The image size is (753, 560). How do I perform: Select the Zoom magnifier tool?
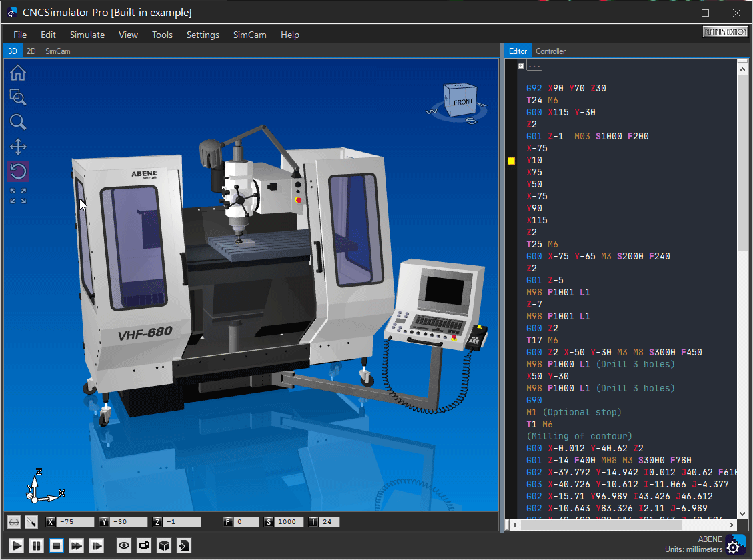[18, 122]
